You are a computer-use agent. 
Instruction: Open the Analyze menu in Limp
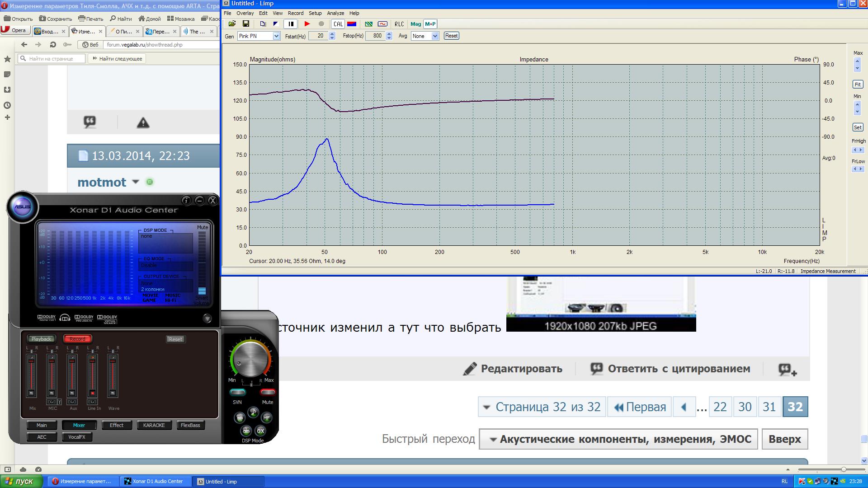point(335,13)
